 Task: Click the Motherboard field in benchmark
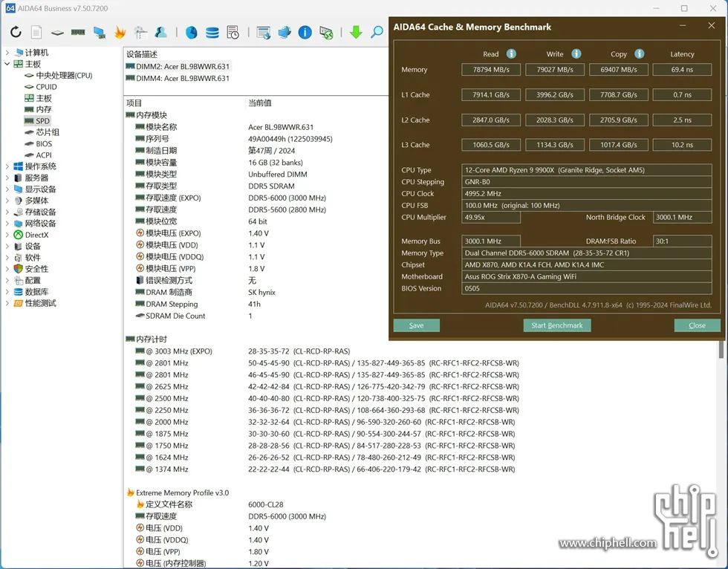586,276
